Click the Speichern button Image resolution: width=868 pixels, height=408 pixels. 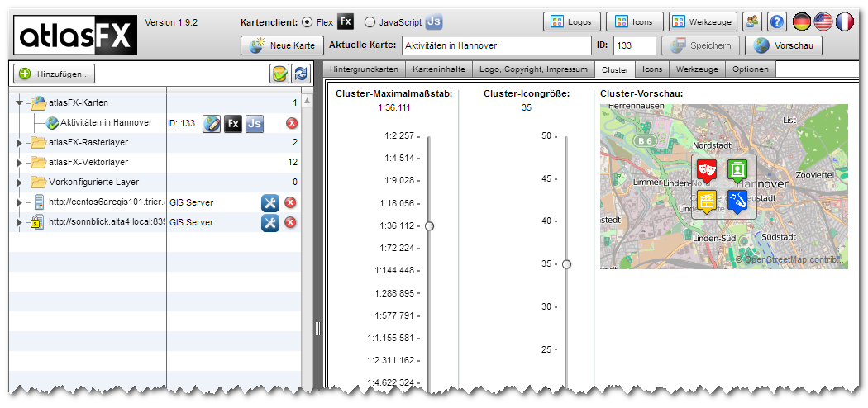700,46
